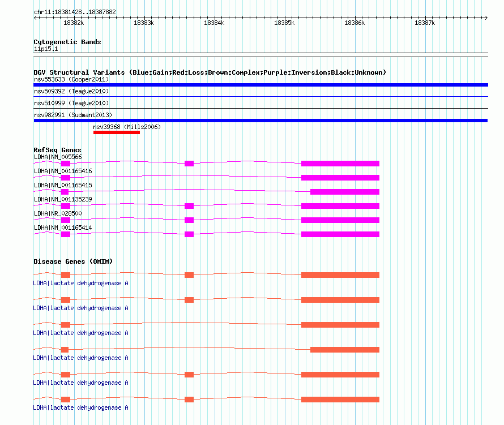
Task: Open variant nsv553633 (Cooper2011) label
Action: tap(71, 79)
